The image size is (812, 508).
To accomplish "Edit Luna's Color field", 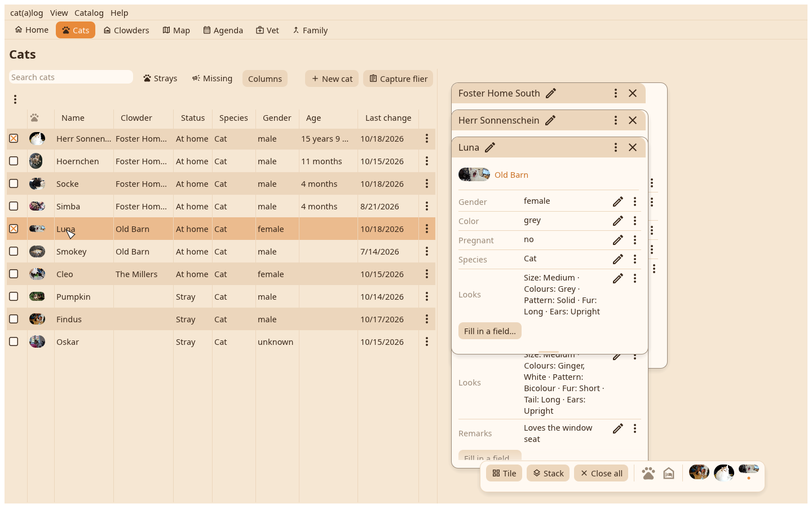I will tap(618, 221).
